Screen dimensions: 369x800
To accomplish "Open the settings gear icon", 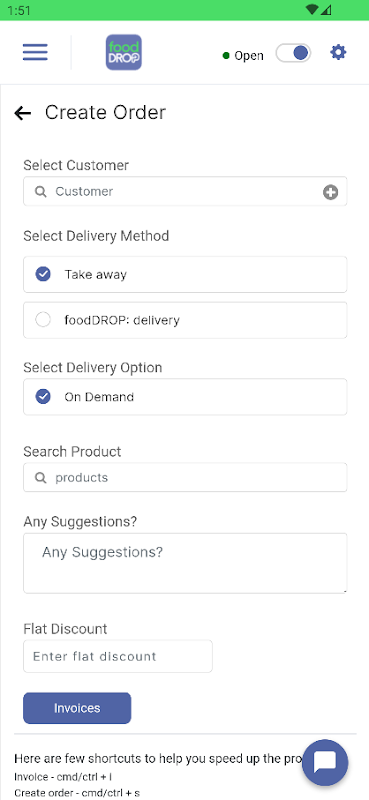I will tap(338, 52).
